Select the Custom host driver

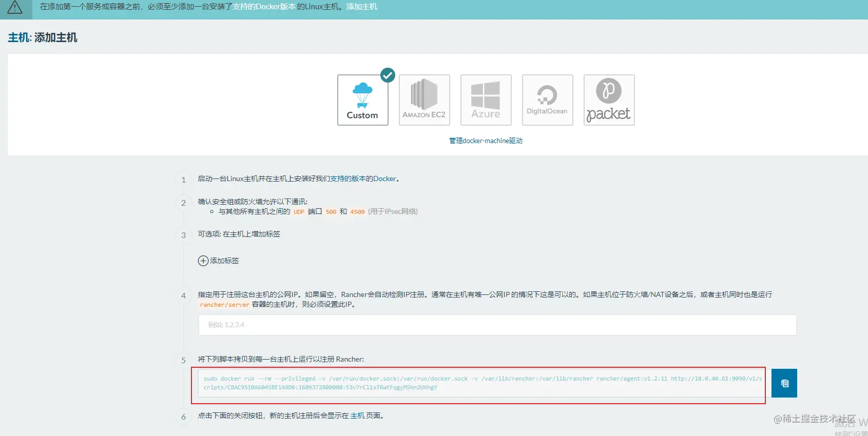pyautogui.click(x=362, y=100)
